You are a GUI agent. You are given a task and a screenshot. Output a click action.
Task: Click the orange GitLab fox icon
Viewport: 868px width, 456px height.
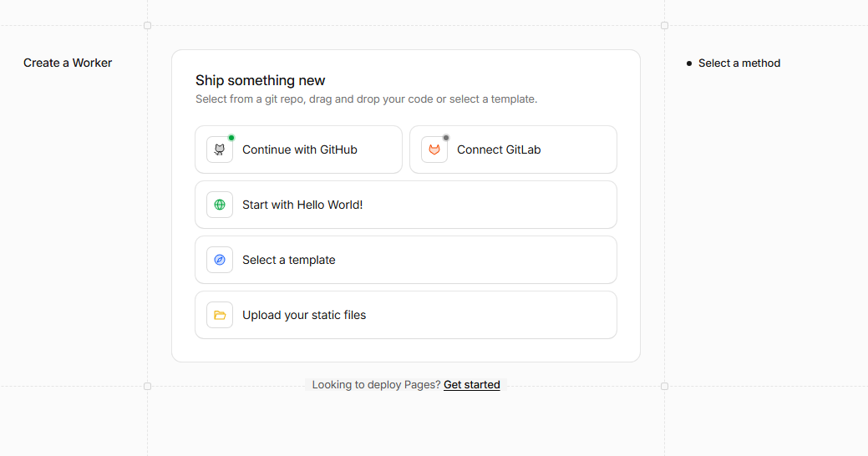434,149
